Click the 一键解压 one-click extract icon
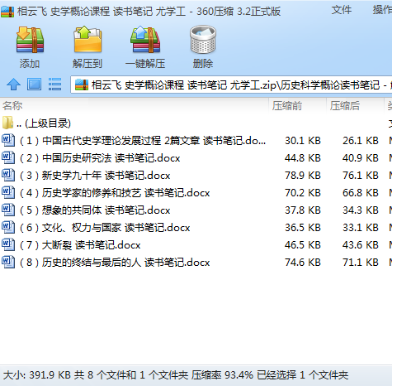This screenshot has height=386, width=393. tap(145, 40)
